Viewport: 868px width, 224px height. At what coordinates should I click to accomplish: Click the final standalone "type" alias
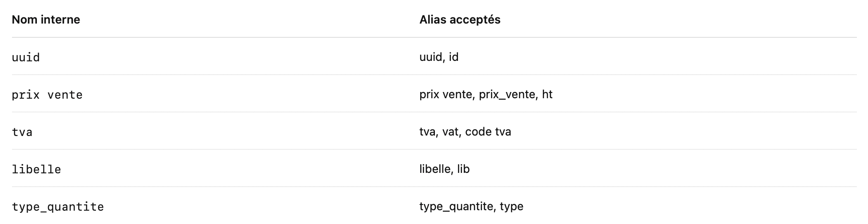tap(512, 206)
